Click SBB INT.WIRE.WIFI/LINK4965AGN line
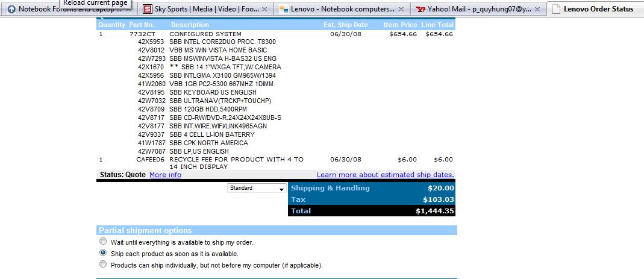This screenshot has height=279, width=644. (218, 126)
